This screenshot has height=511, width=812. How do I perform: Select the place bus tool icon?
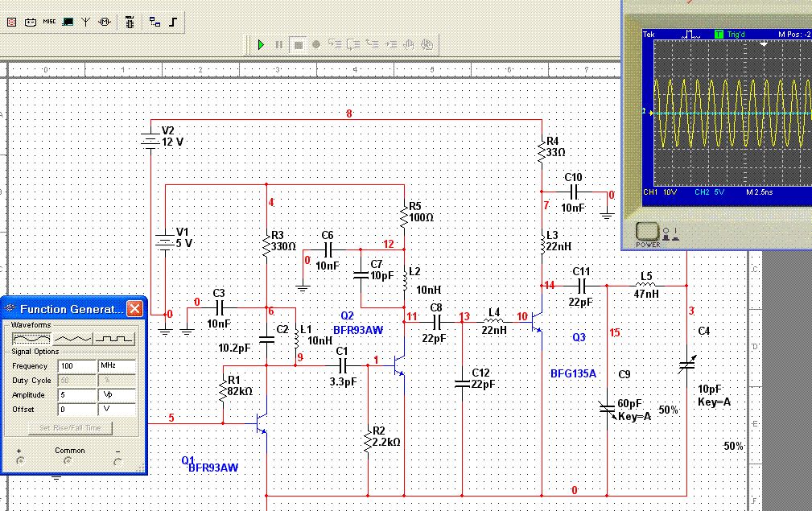click(173, 22)
